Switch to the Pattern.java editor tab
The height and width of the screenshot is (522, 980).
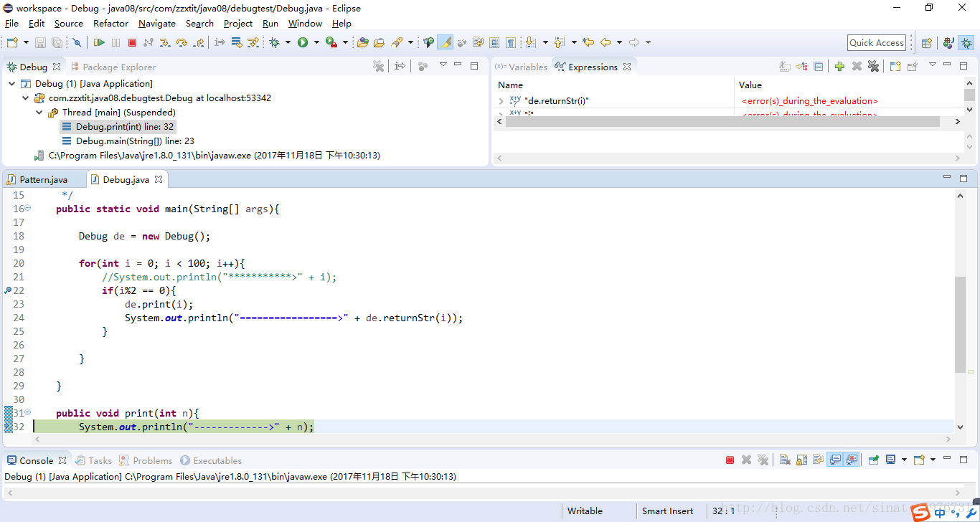click(37, 179)
